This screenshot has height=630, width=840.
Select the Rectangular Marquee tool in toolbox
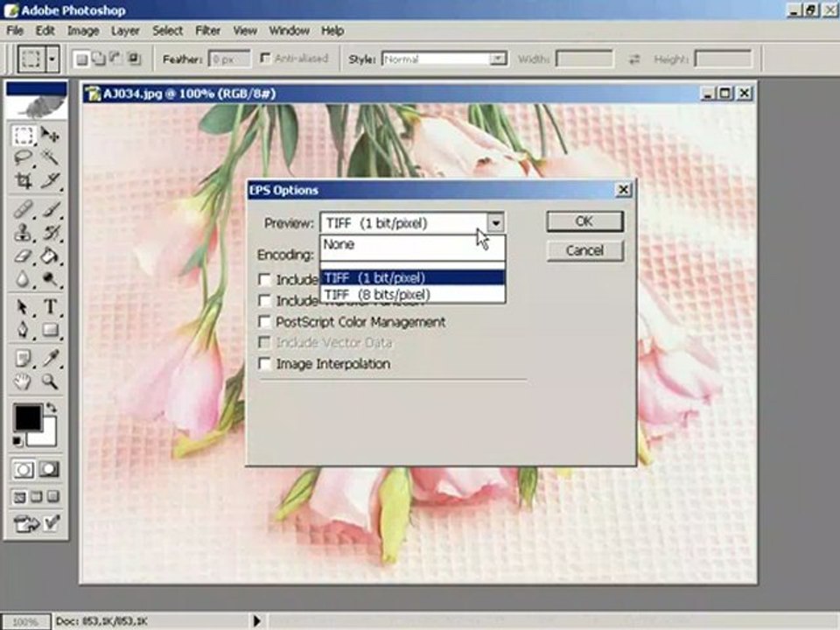click(x=23, y=135)
